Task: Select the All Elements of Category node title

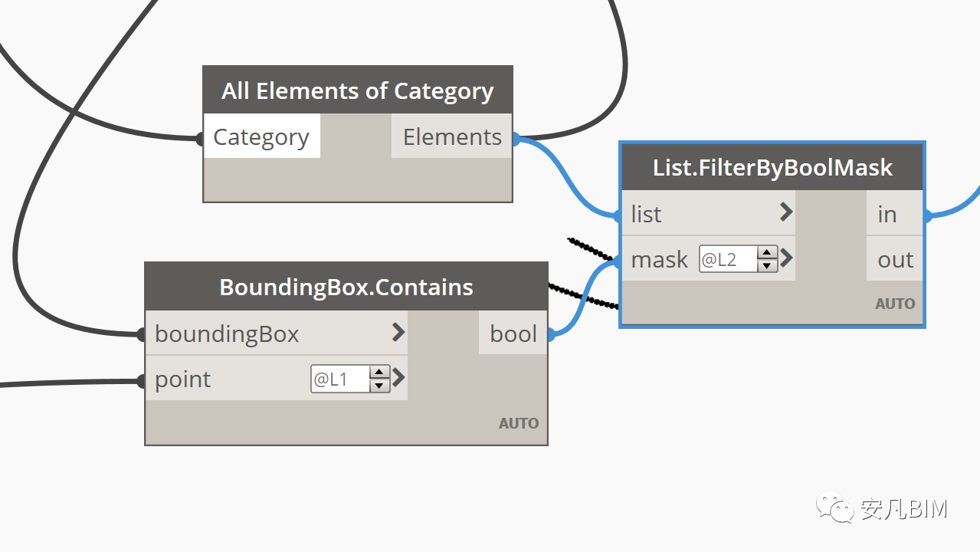Action: click(x=358, y=90)
